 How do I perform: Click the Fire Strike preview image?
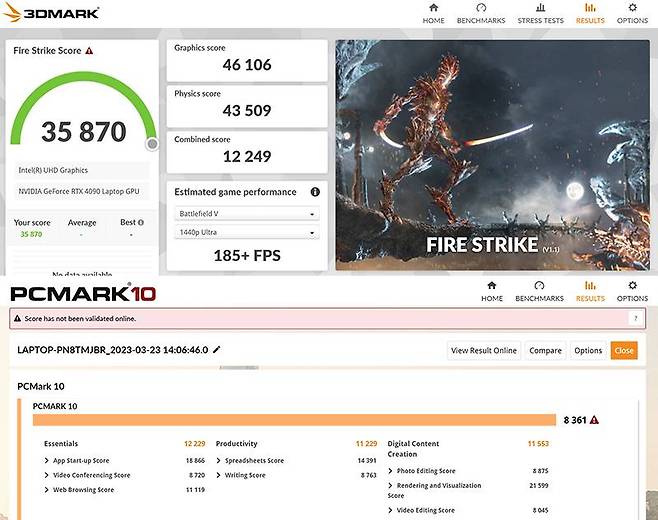(493, 155)
